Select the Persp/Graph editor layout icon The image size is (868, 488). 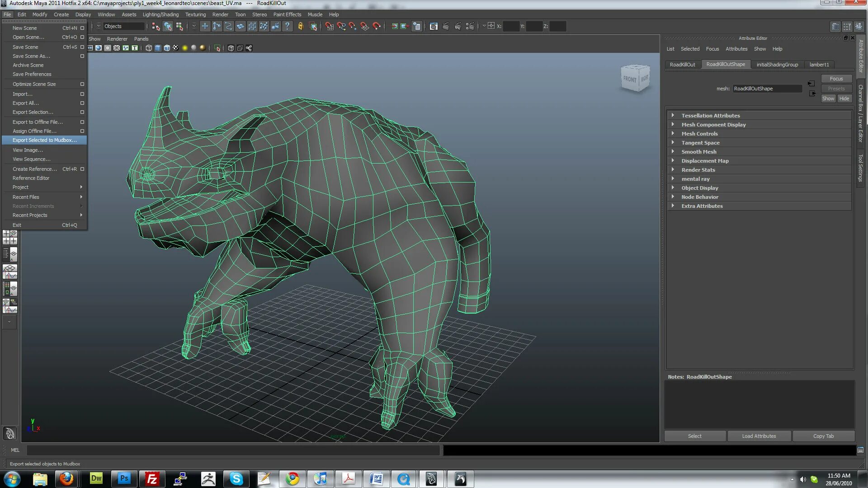click(x=10, y=272)
